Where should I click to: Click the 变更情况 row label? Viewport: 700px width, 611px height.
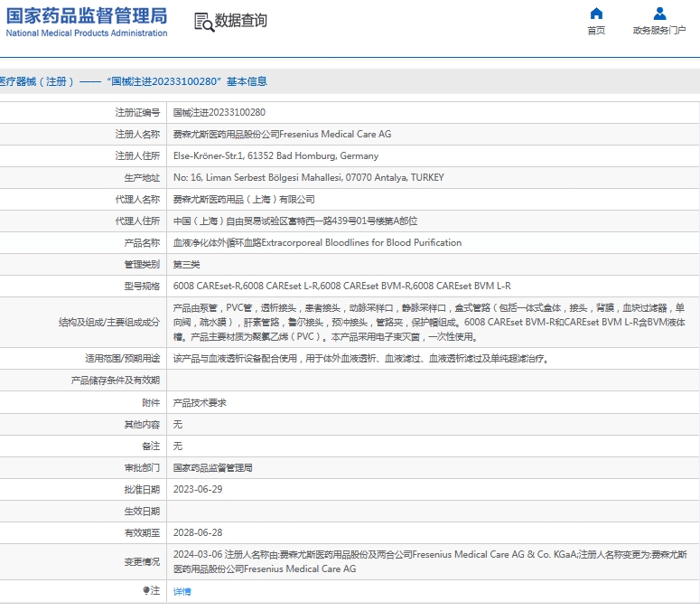click(142, 561)
